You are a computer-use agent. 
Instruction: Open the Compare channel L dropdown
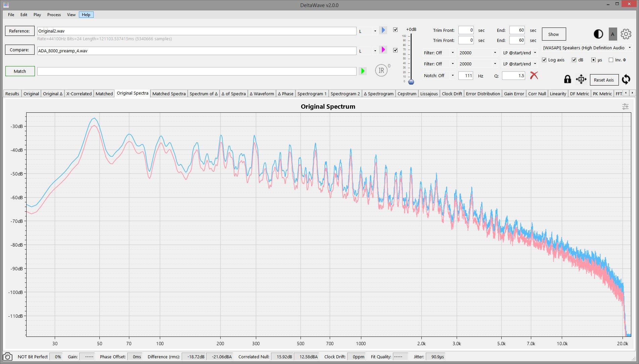[x=368, y=51]
